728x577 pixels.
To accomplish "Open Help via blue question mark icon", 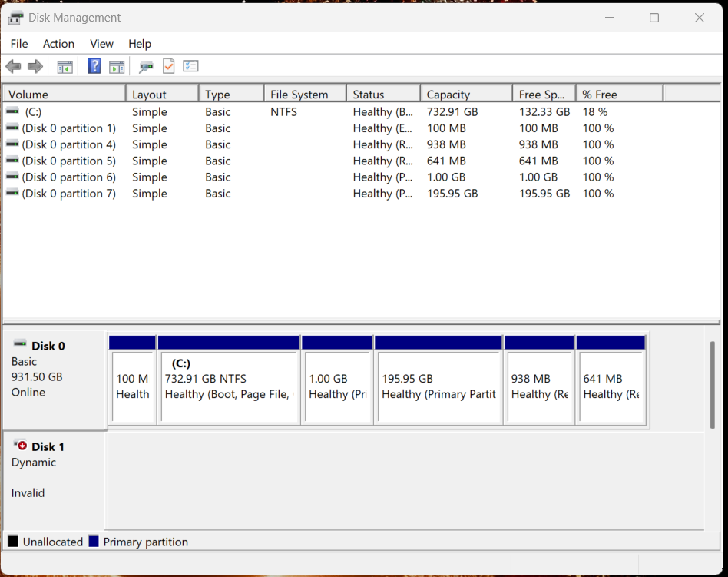I will tap(94, 67).
